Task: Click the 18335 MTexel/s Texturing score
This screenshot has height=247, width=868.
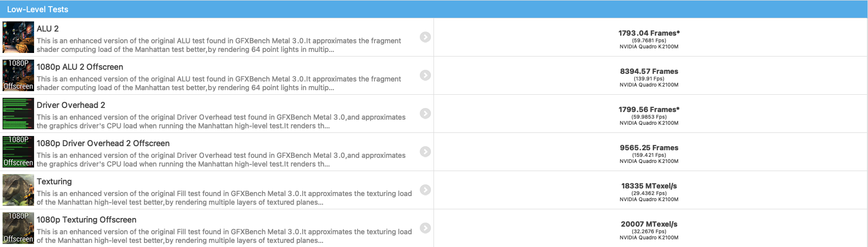Action: (649, 186)
